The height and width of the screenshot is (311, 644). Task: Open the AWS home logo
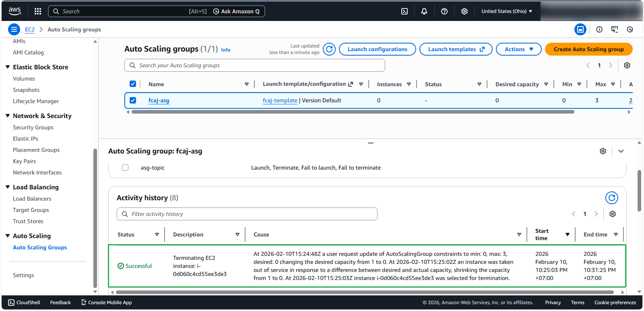click(x=14, y=11)
